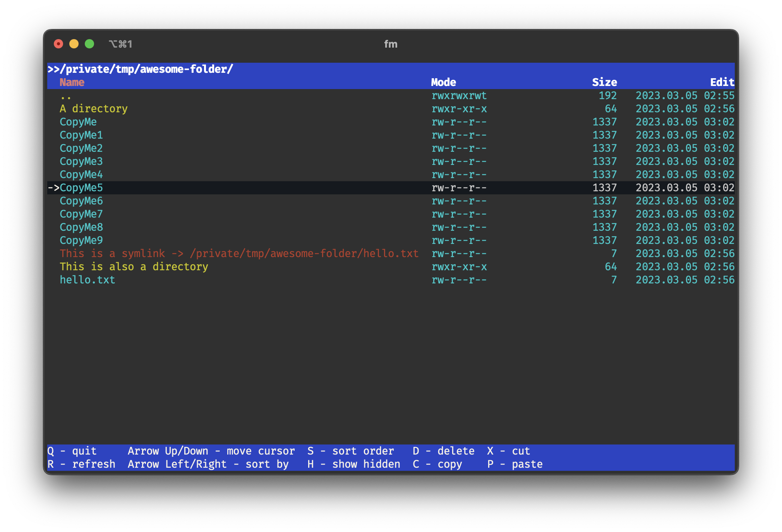Navigate up using the '..' parent entry
This screenshot has width=782, height=532.
tap(65, 96)
